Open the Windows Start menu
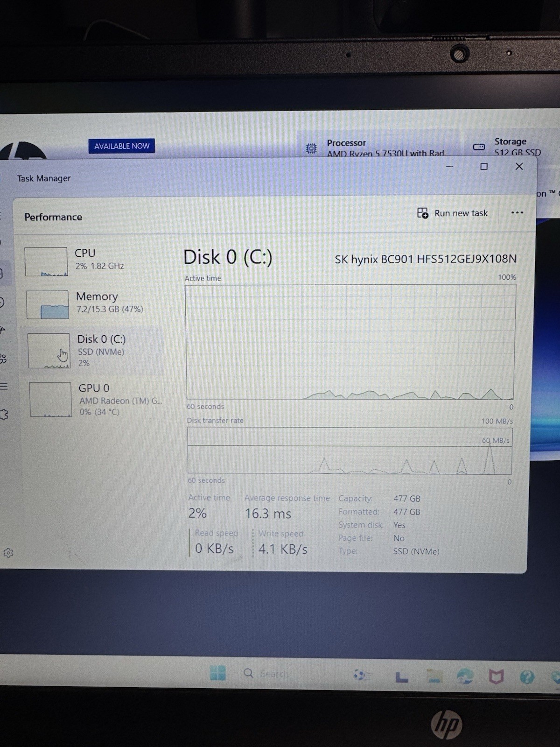 pos(217,673)
